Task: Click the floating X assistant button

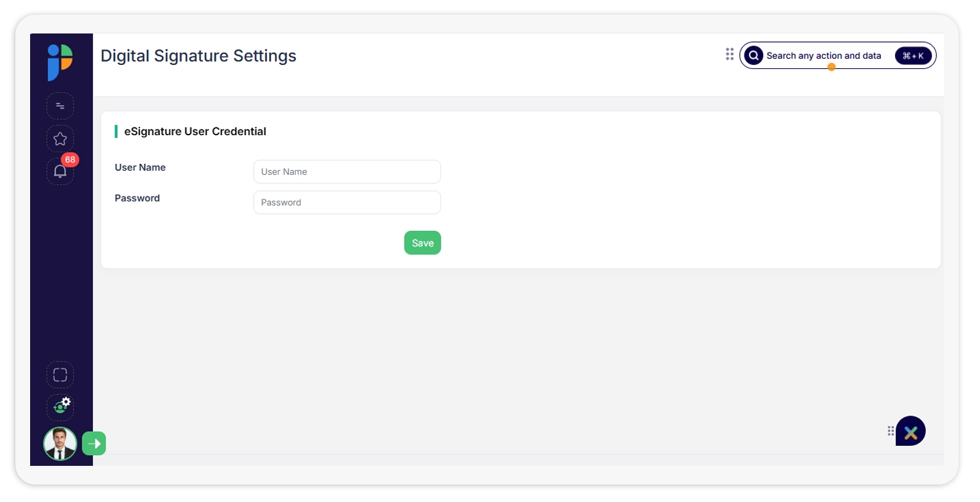Action: click(910, 431)
